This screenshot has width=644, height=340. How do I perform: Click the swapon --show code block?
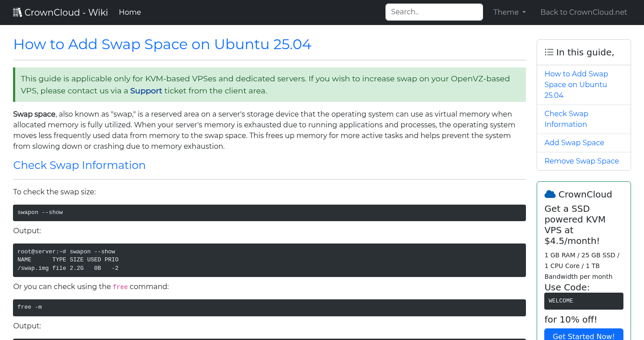point(269,213)
